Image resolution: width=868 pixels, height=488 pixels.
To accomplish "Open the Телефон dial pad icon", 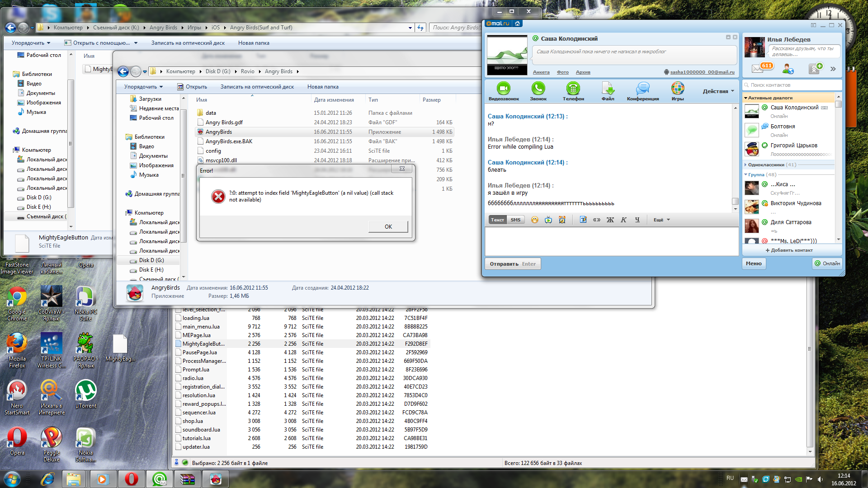I will coord(573,89).
